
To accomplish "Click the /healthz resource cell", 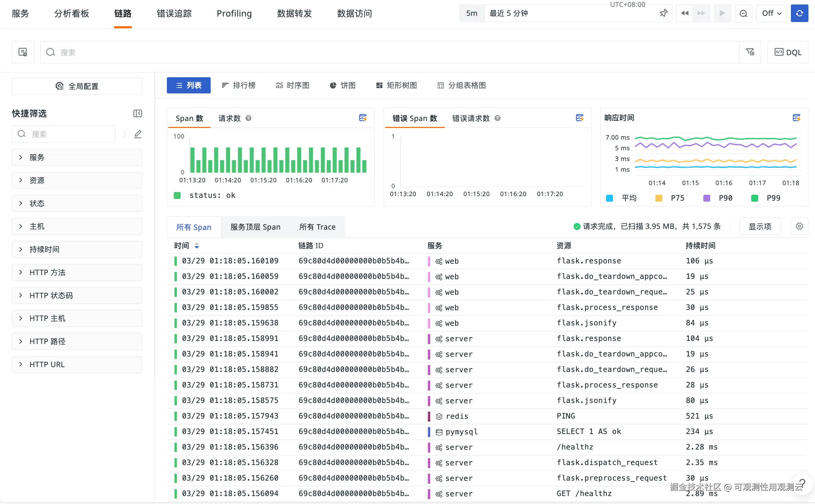I will coord(575,447).
